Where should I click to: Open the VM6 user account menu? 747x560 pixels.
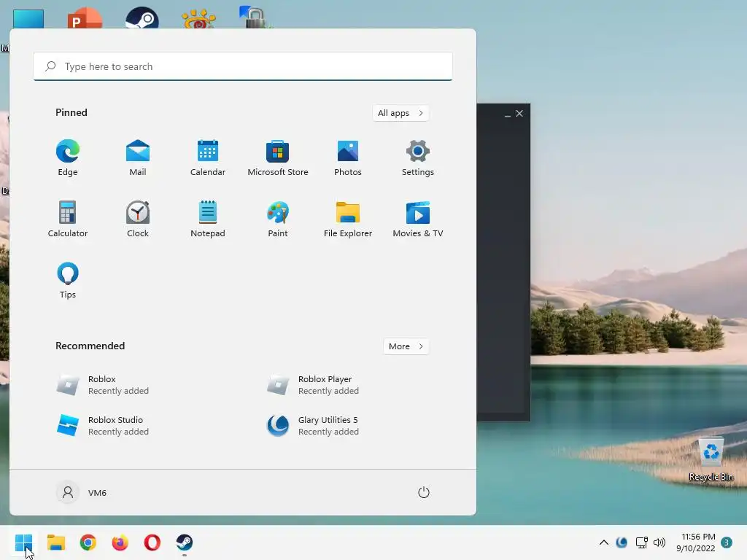(82, 492)
